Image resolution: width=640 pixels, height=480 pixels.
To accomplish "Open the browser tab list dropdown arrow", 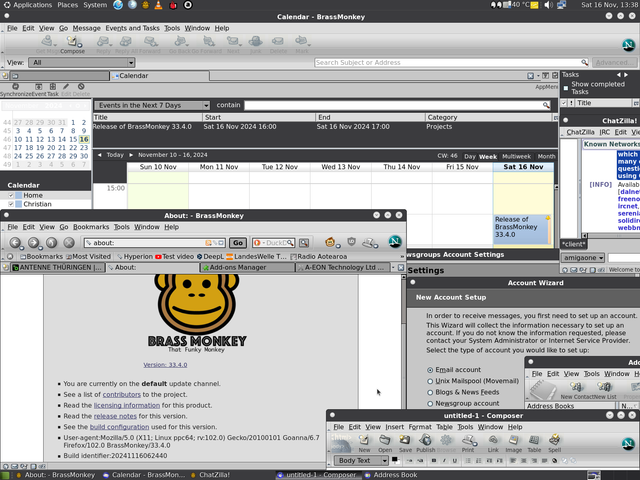I will [x=393, y=267].
